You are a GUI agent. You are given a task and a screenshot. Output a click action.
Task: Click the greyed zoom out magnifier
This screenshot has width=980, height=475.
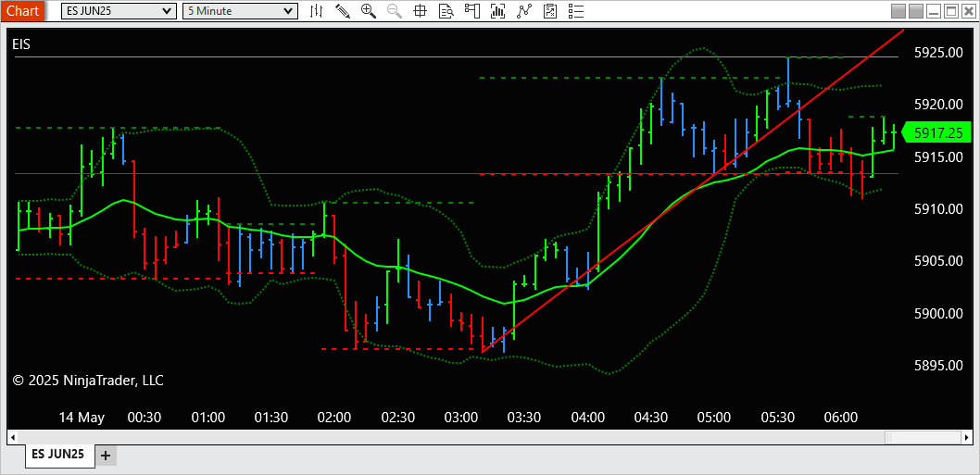click(x=395, y=10)
